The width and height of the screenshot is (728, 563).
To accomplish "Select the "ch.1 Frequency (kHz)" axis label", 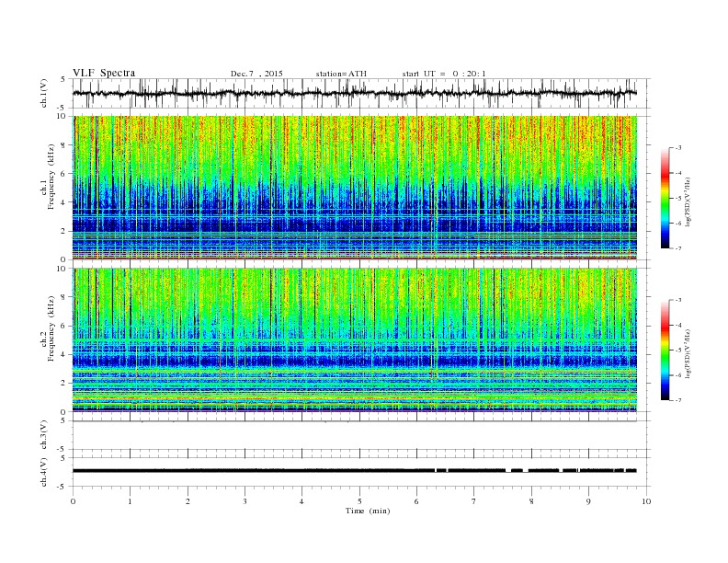I will pyautogui.click(x=48, y=177).
